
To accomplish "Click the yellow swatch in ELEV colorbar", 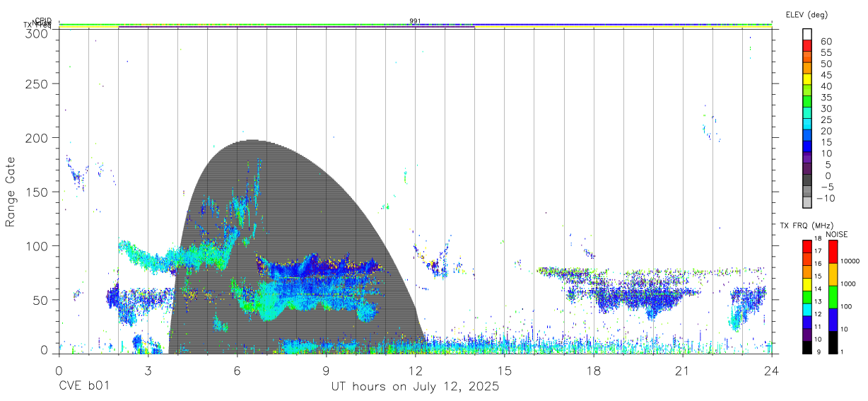I will click(807, 79).
